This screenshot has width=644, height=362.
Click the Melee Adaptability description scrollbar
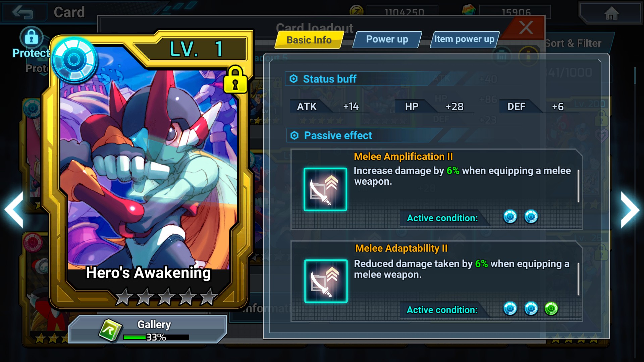[578, 279]
